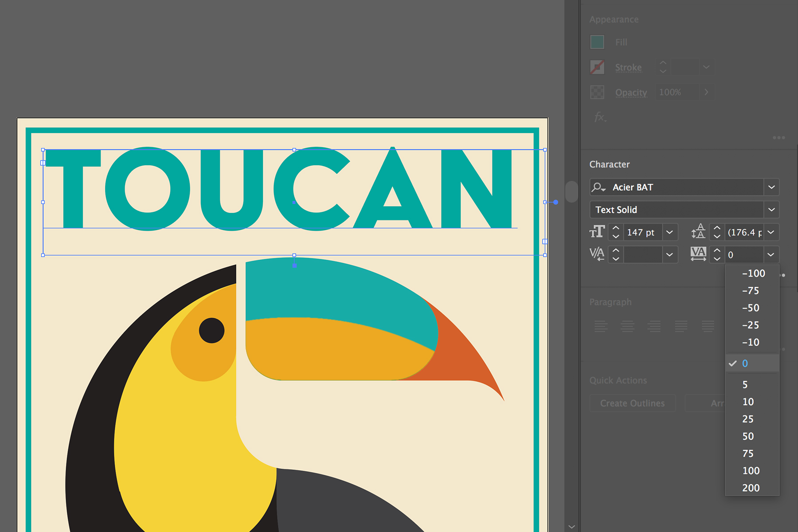Click the Create Outlines button
The width and height of the screenshot is (798, 532).
pos(633,403)
